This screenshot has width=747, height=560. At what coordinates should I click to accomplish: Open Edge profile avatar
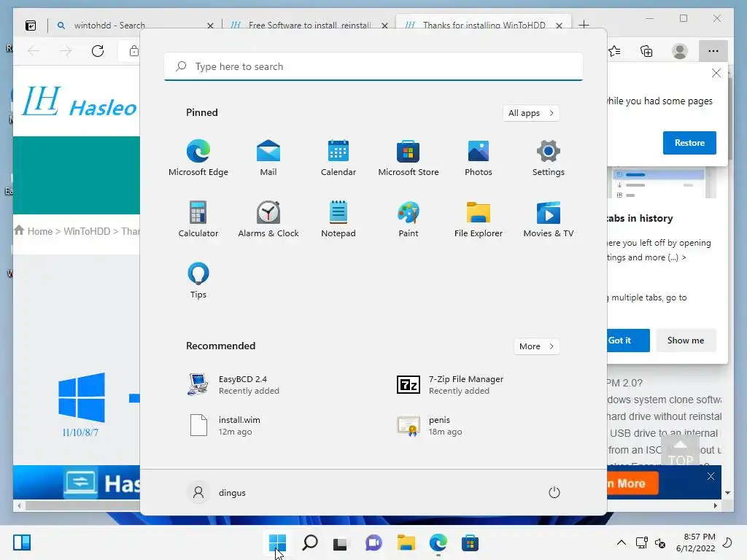coord(680,51)
